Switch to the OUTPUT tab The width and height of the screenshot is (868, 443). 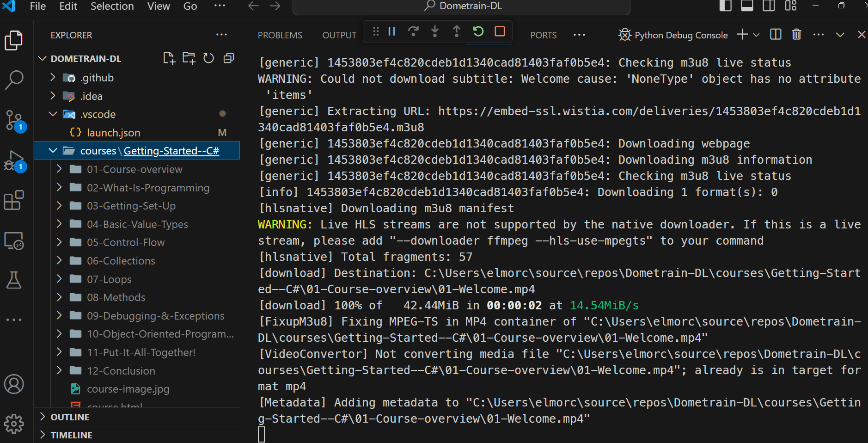click(x=339, y=35)
